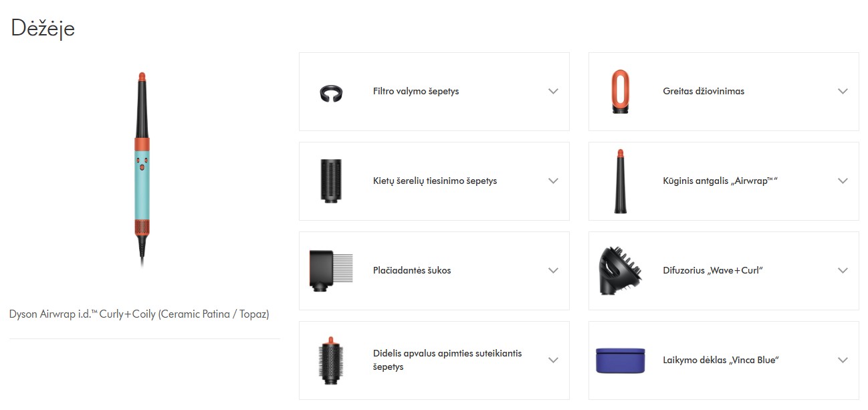Open the Kūginis antgalis Airwrap chevron
Screen dimensions: 868x410
coord(843,181)
